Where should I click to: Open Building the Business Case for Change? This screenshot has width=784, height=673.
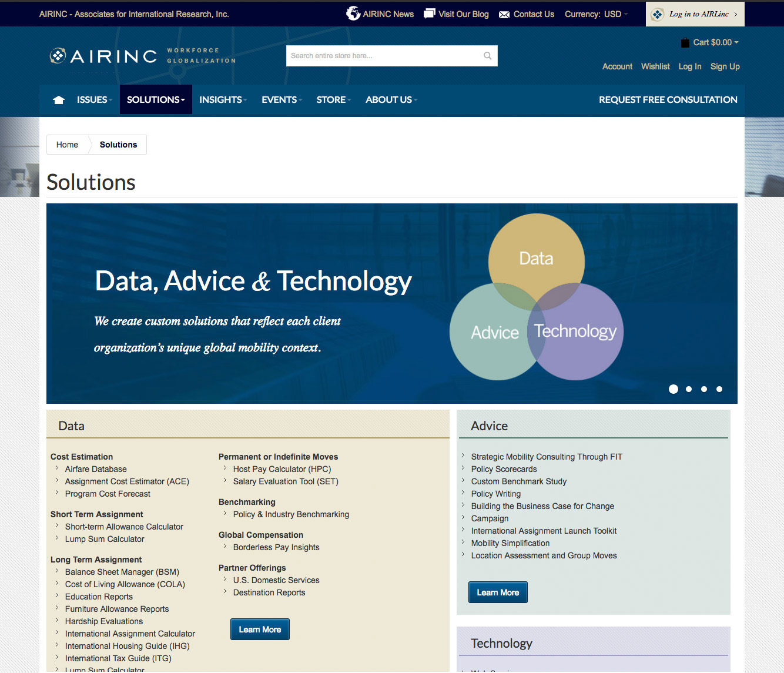point(542,506)
